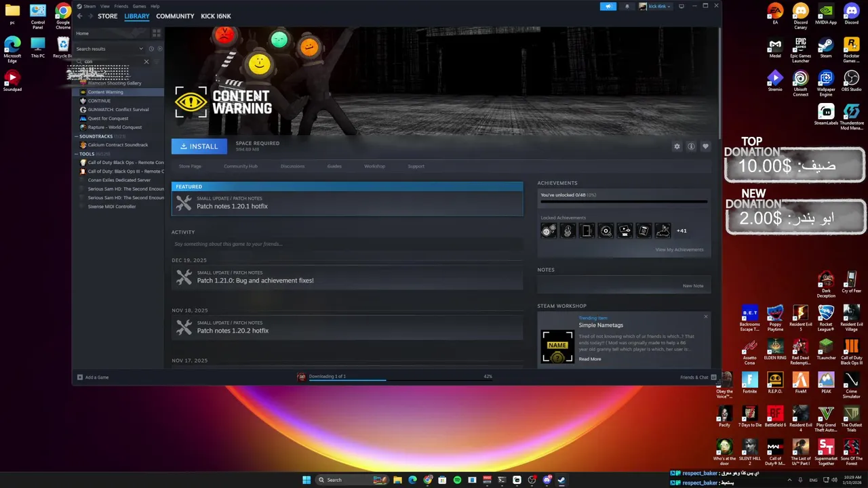Open the KICK I6NK profile tab
Screen dimensions: 868x488
[216, 16]
